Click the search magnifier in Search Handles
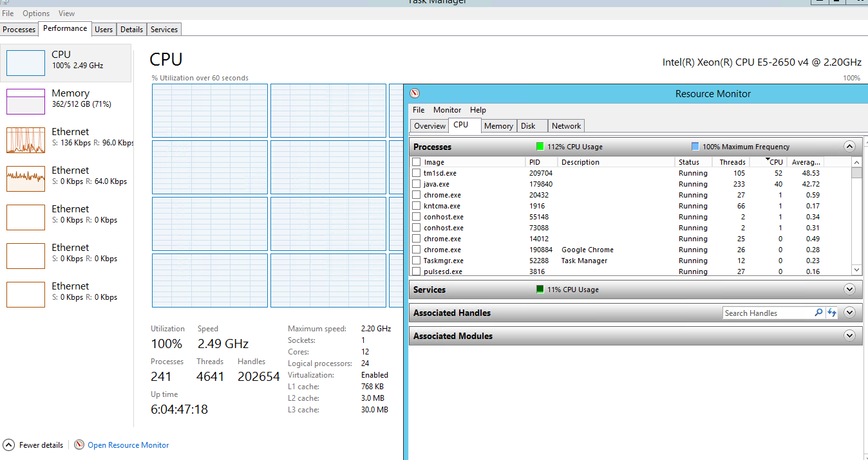Viewport: 868px width, 460px height. [818, 313]
